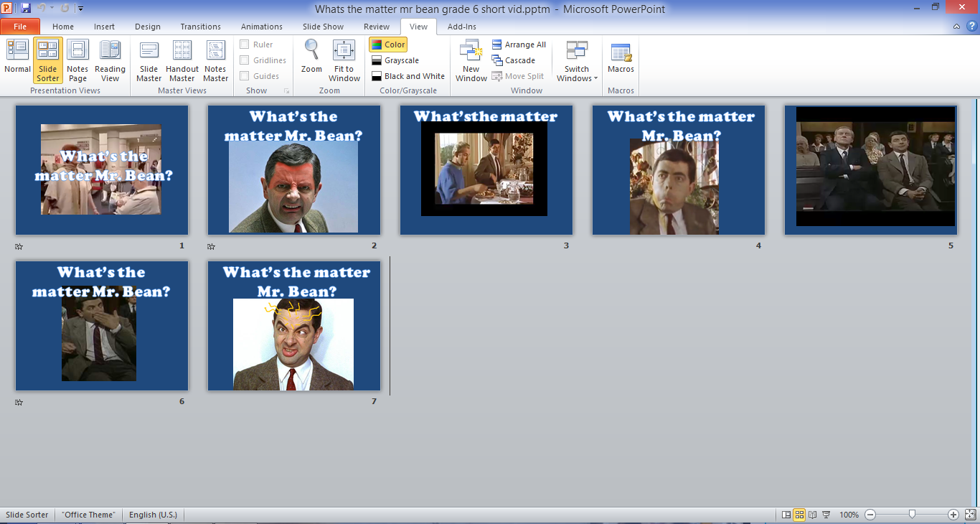Switch to the Review tab
980x524 pixels.
pyautogui.click(x=377, y=27)
